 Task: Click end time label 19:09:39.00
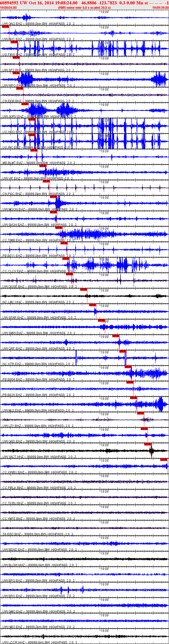point(160,8)
